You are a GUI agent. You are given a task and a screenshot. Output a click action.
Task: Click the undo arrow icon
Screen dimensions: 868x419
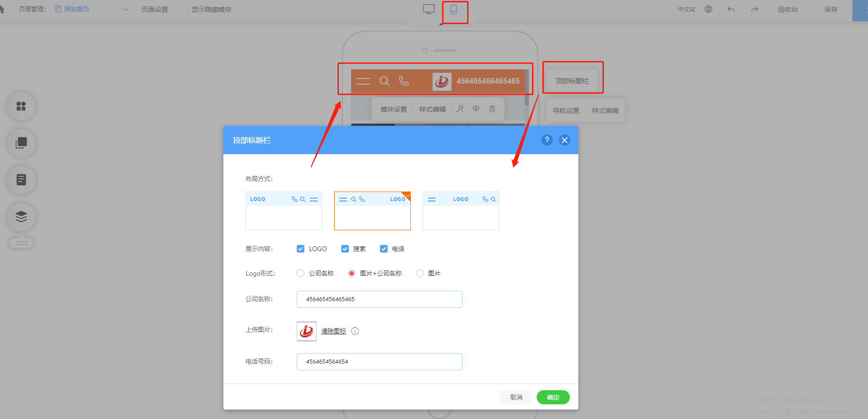[731, 9]
